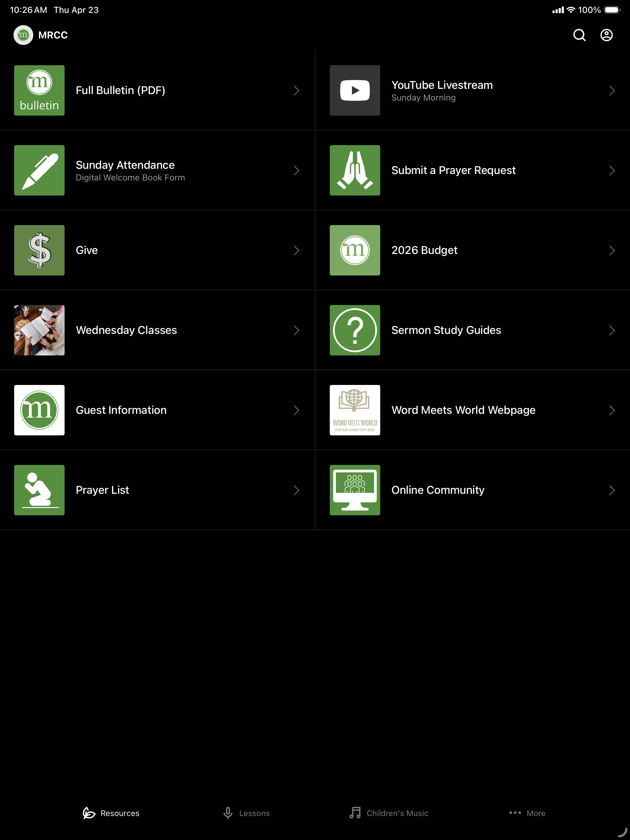Tap the pen Sunday Attendance icon

pyautogui.click(x=39, y=170)
